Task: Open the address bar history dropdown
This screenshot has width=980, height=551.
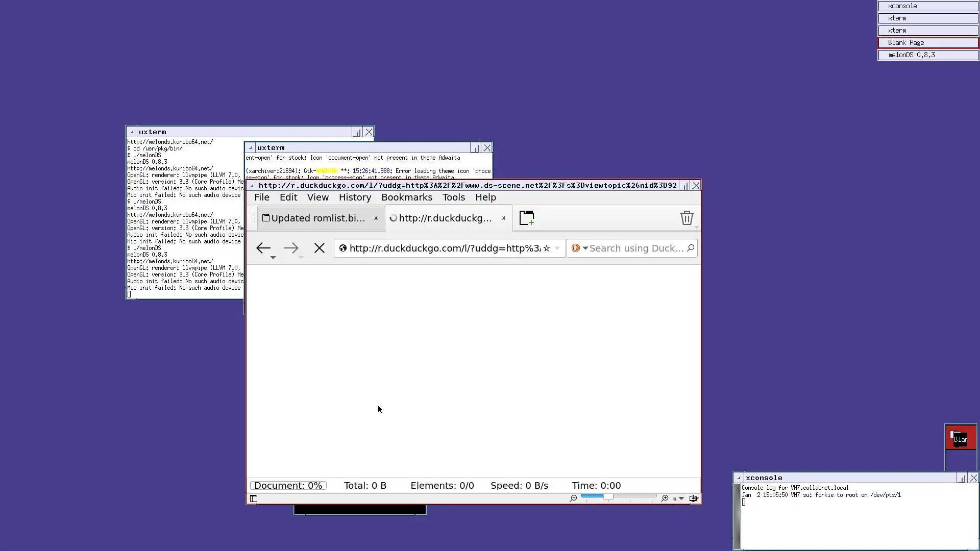Action: point(557,248)
